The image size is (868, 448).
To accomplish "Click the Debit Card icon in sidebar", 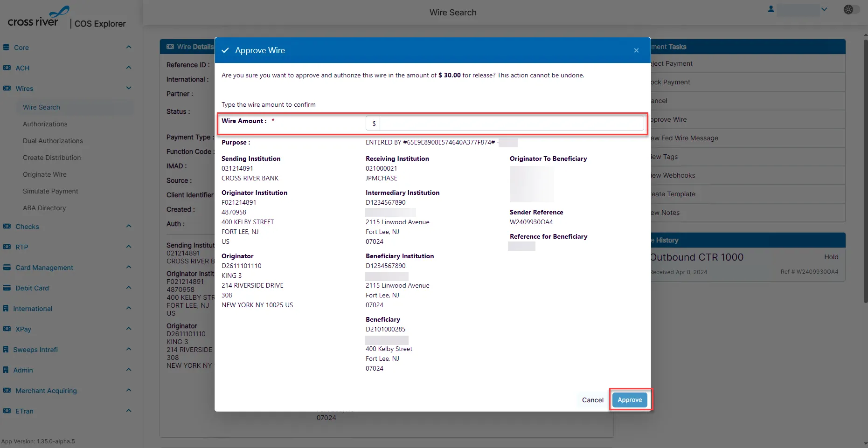I will pyautogui.click(x=7, y=288).
